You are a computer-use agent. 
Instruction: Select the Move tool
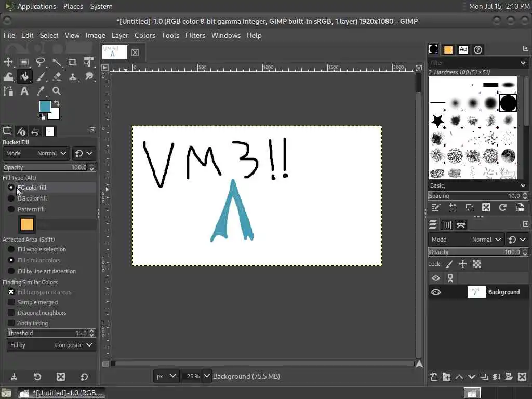(x=8, y=62)
